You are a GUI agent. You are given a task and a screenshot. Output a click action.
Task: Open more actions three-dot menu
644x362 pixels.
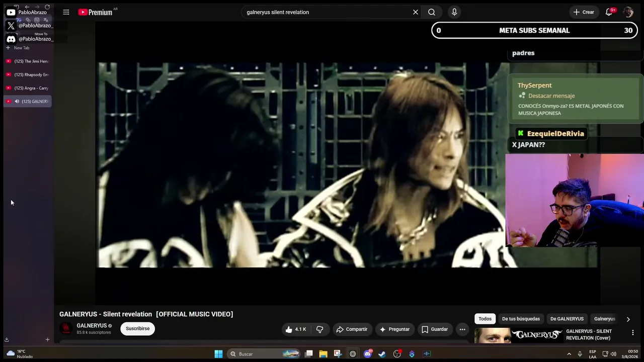pos(462,329)
